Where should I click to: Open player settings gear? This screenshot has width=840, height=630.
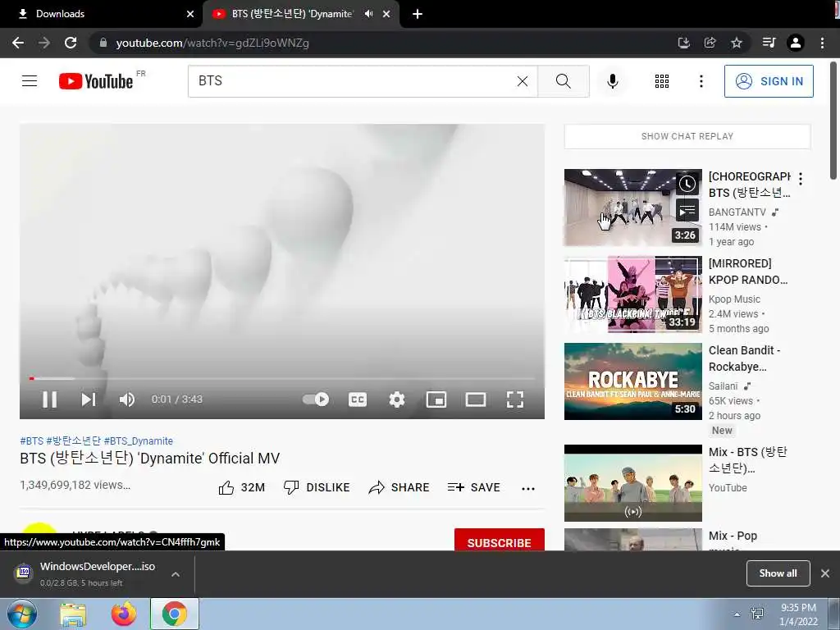(x=397, y=399)
